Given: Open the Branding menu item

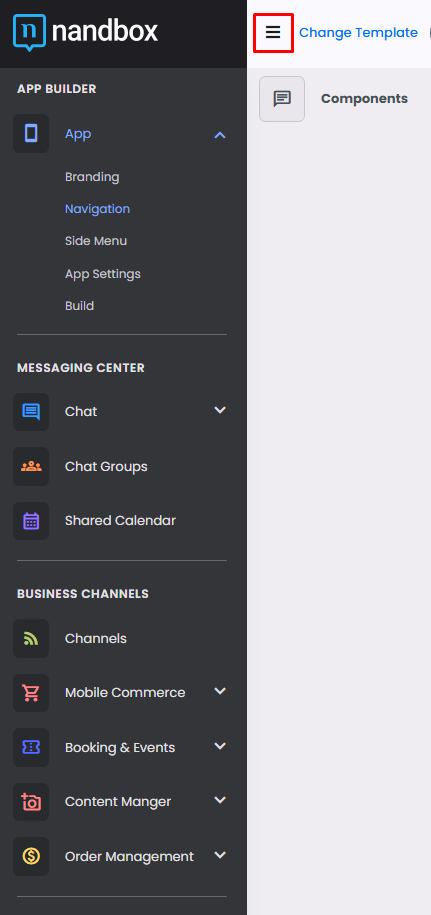Looking at the screenshot, I should (92, 177).
